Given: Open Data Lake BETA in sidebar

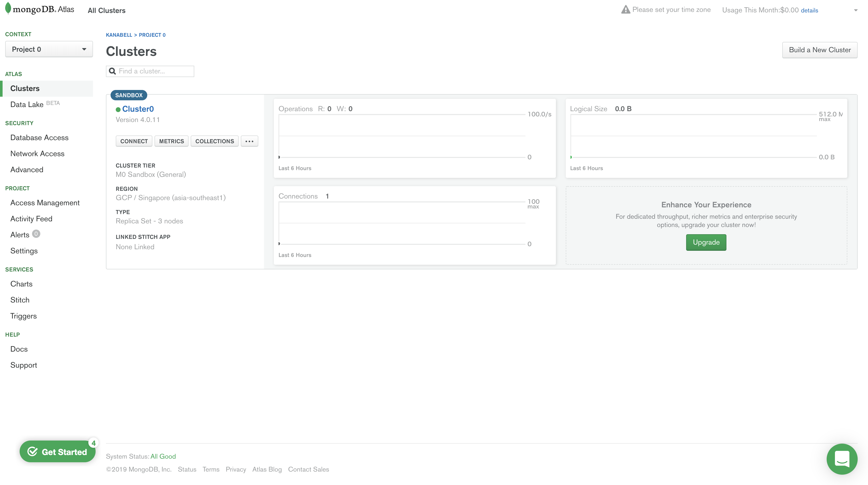Looking at the screenshot, I should 35,104.
